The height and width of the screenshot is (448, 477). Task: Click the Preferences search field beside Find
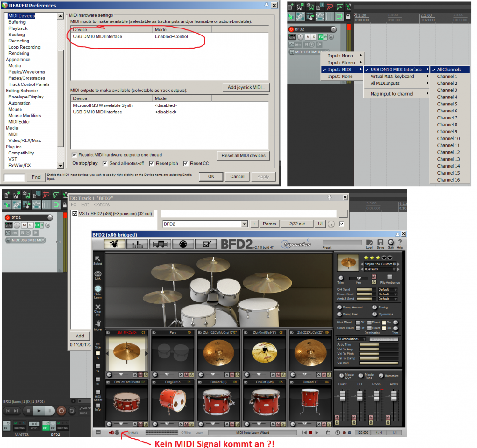14,177
